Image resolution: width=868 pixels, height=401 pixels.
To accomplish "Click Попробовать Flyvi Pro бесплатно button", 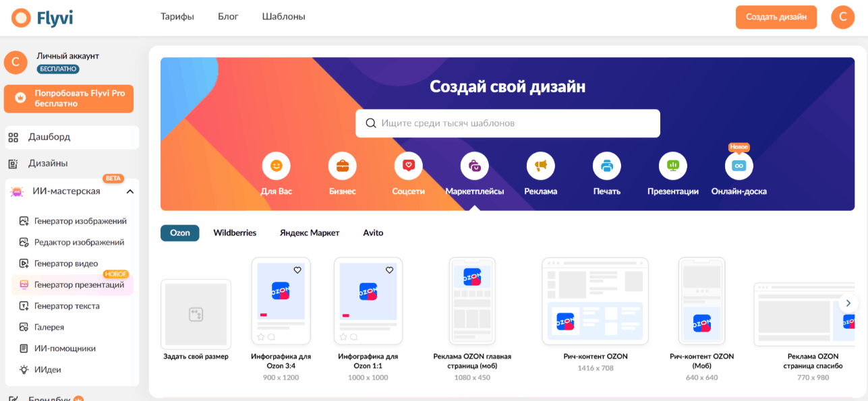I will click(x=69, y=98).
